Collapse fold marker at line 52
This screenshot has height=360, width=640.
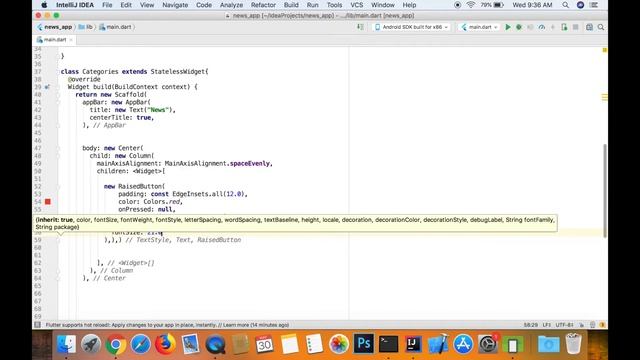click(58, 187)
